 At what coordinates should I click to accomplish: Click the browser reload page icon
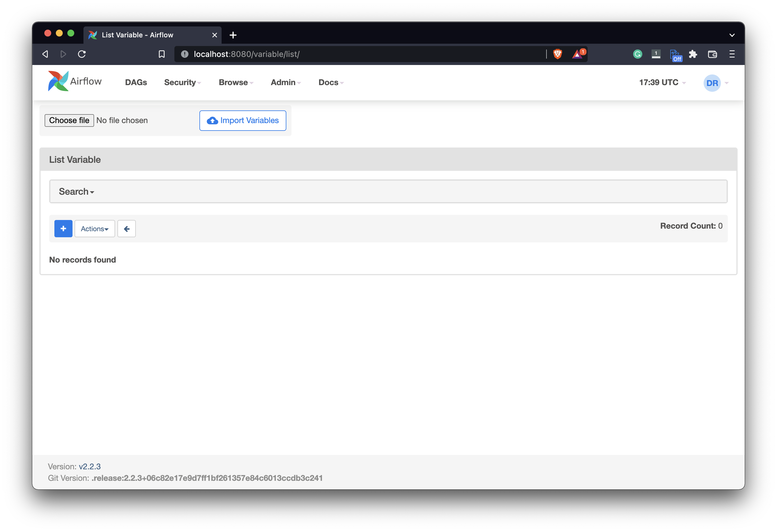pos(82,54)
